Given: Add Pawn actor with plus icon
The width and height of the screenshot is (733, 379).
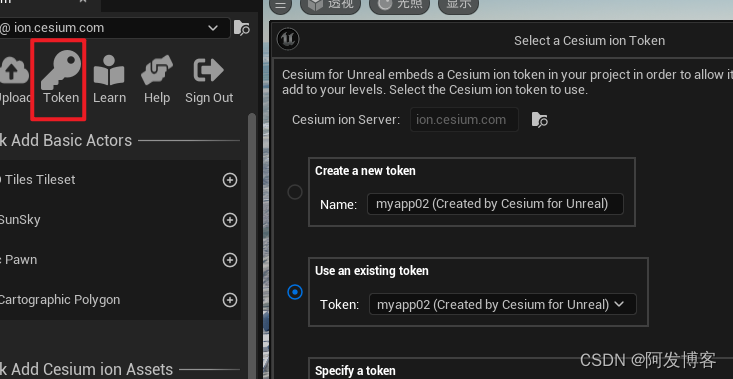Looking at the screenshot, I should [230, 260].
